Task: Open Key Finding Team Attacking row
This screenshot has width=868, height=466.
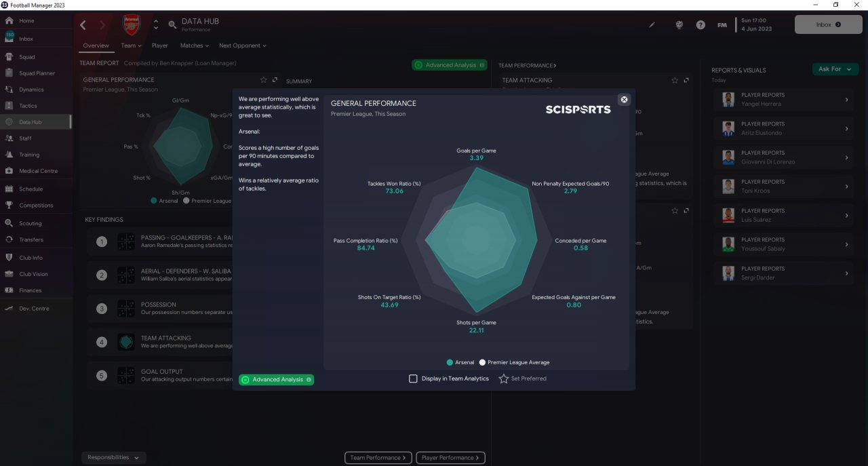Action: pyautogui.click(x=160, y=342)
